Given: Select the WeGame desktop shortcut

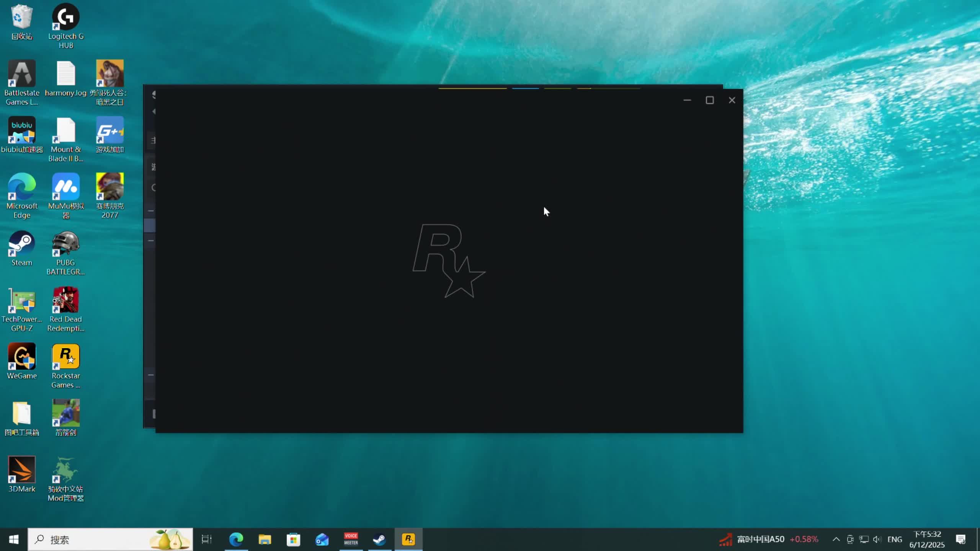Looking at the screenshot, I should pyautogui.click(x=22, y=361).
